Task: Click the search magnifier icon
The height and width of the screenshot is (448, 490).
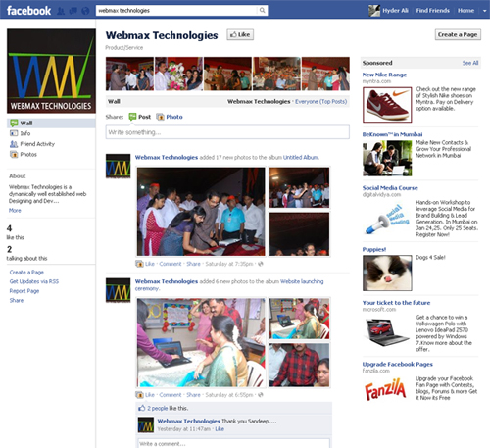Action: tap(262, 11)
